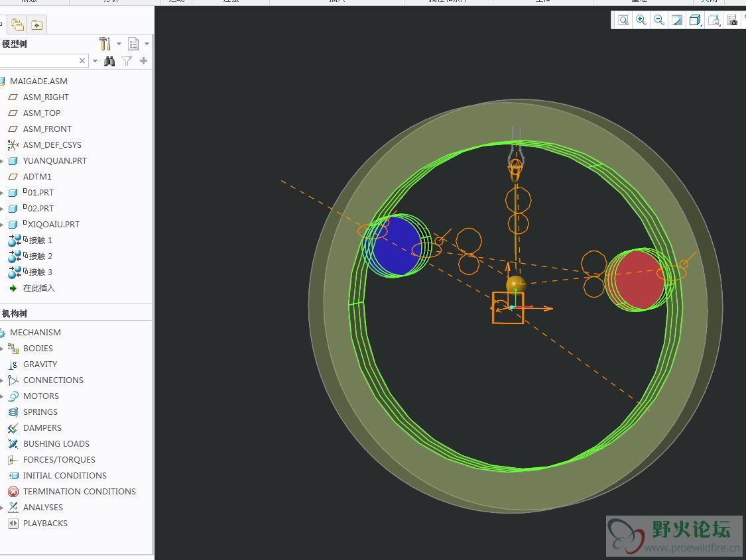746x560 pixels.
Task: Select ANALYSES in the mechanism tree
Action: coord(43,507)
